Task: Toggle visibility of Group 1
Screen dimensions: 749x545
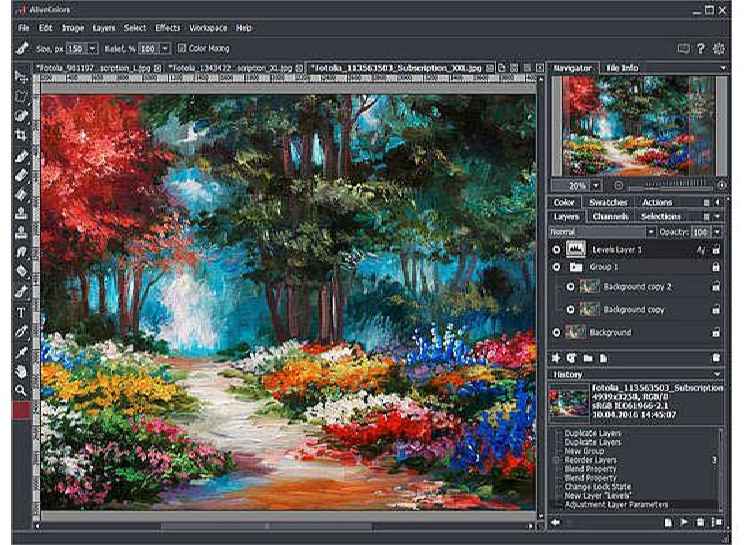Action: [x=556, y=268]
